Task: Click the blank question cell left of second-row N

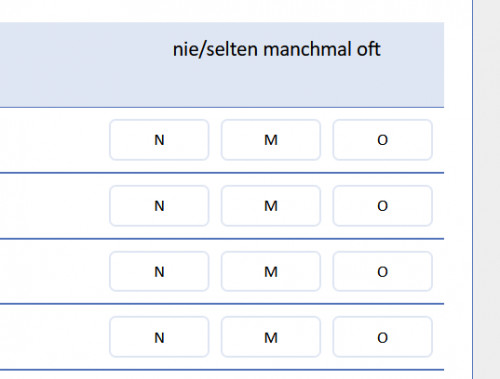Action: (x=53, y=206)
